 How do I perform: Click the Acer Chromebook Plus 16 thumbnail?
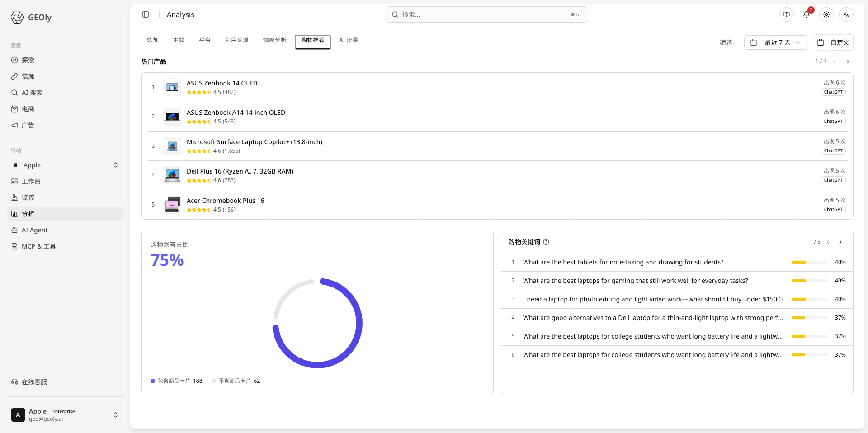pyautogui.click(x=172, y=205)
